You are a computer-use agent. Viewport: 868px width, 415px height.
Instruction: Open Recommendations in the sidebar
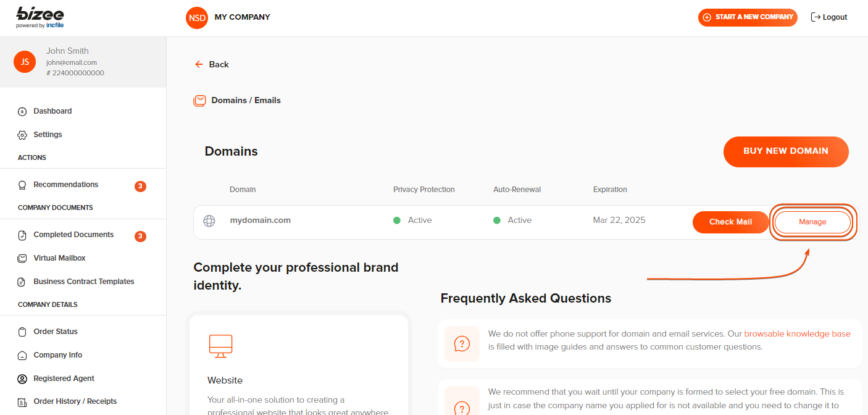(65, 185)
